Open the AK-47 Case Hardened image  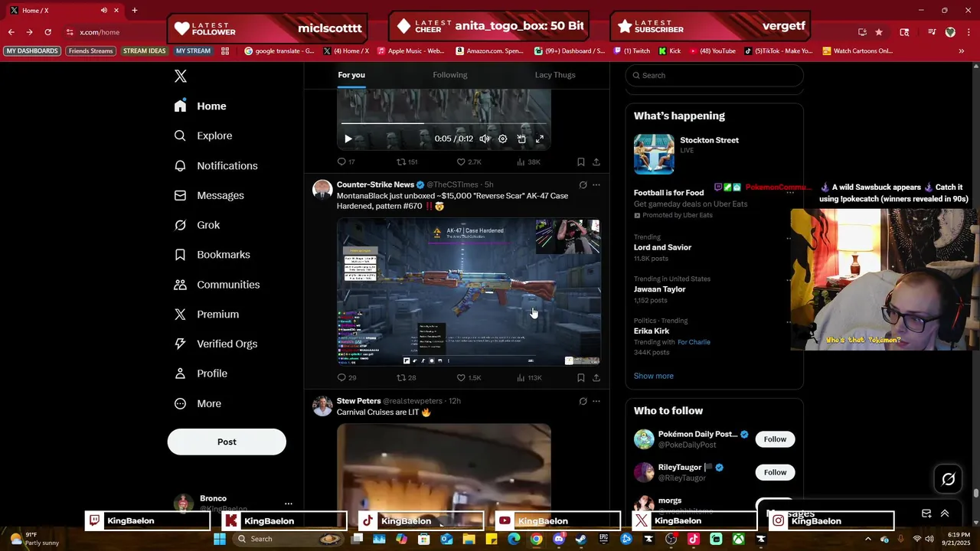pyautogui.click(x=469, y=292)
